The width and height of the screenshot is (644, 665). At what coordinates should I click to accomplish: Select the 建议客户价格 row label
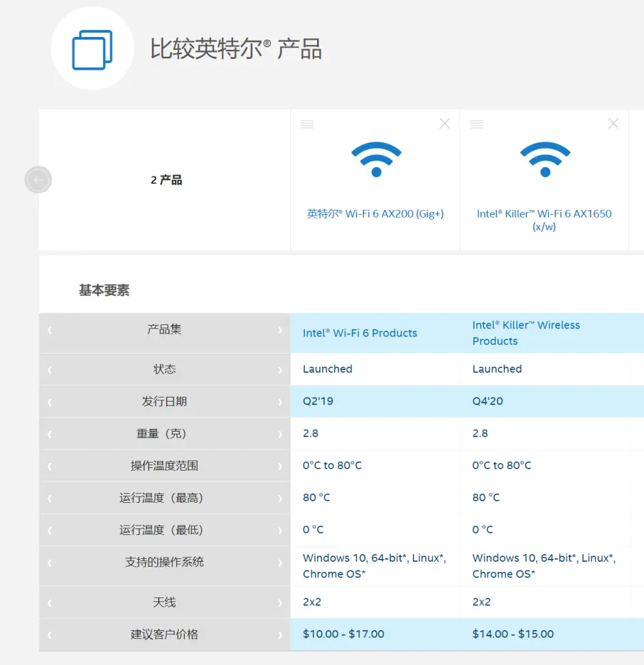pyautogui.click(x=164, y=634)
